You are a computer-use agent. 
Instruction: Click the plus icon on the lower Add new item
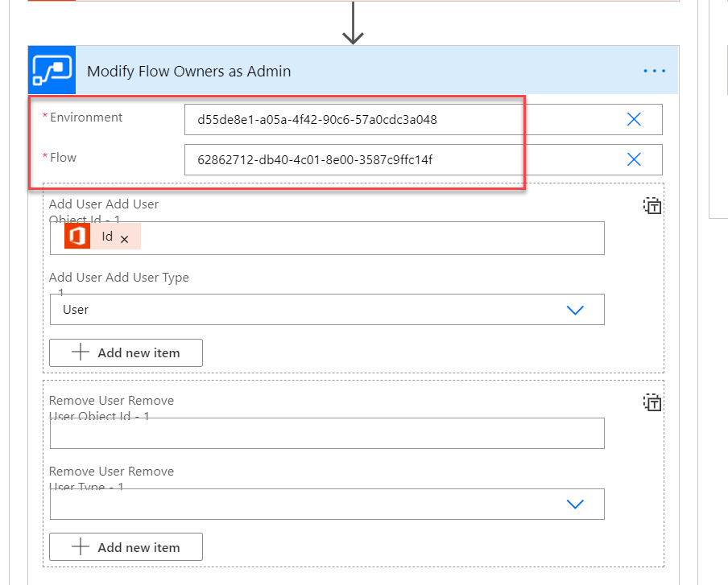point(81,546)
